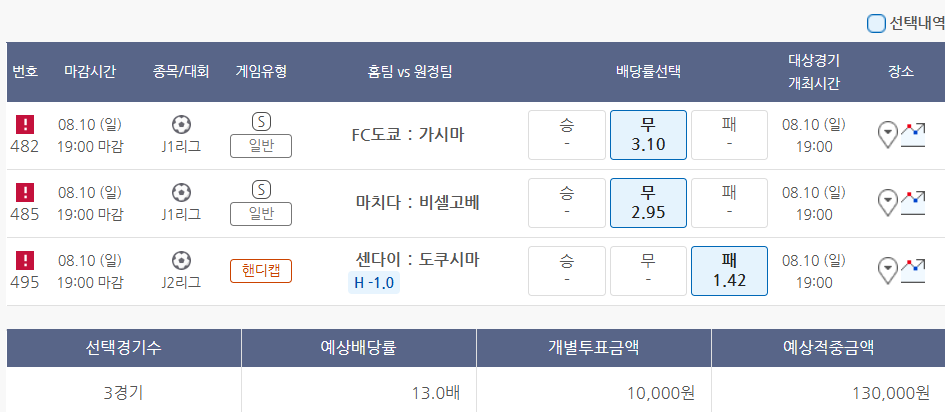Image resolution: width=945 pixels, height=412 pixels.
Task: Click the 핸디캡 game type badge
Action: (261, 271)
